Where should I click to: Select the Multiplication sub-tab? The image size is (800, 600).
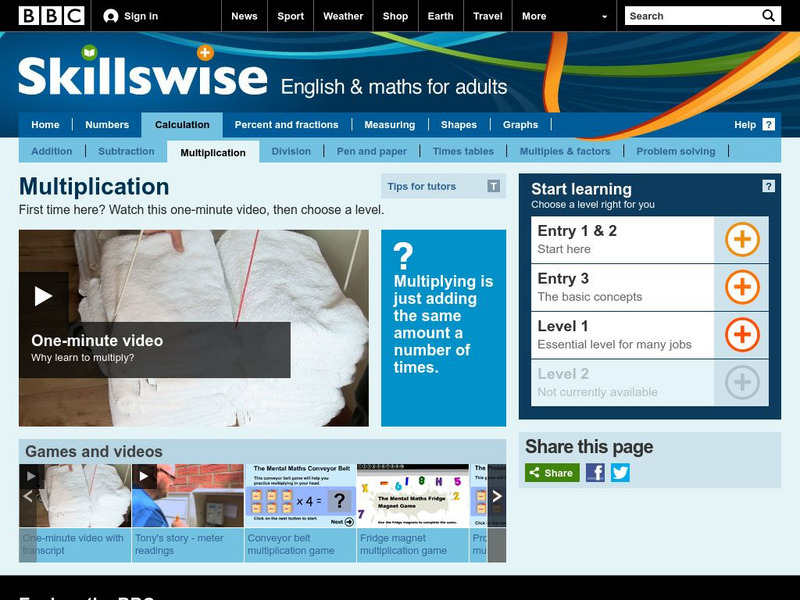point(213,152)
